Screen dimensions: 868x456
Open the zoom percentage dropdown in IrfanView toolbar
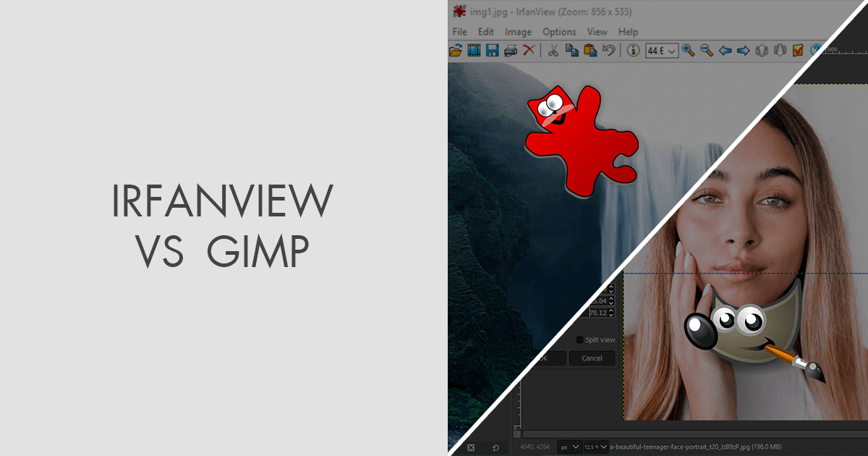671,51
